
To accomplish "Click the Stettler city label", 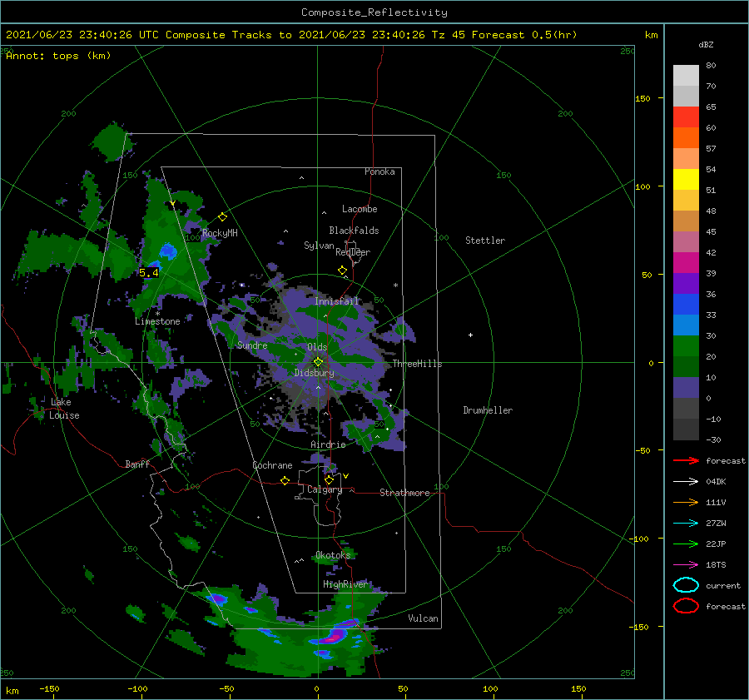I will pyautogui.click(x=485, y=241).
